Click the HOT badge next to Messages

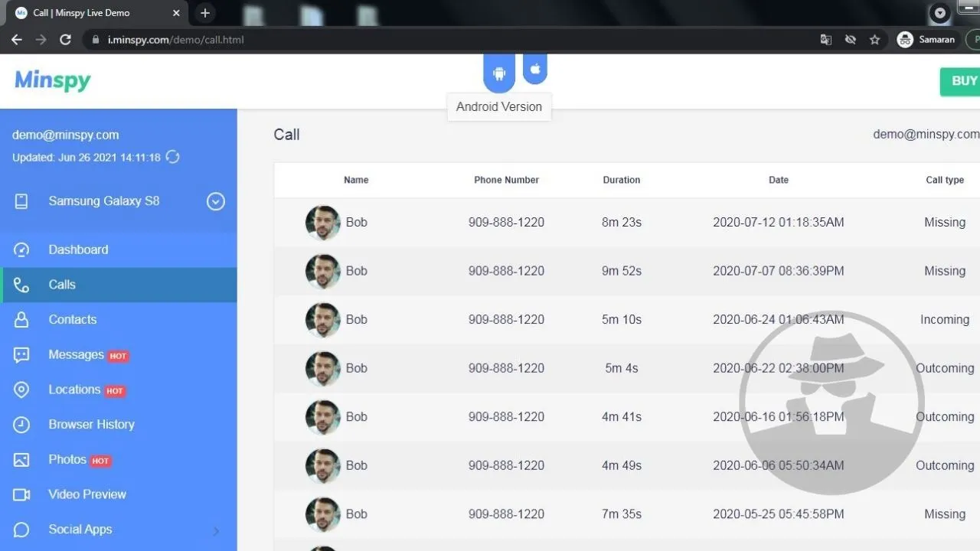point(118,356)
